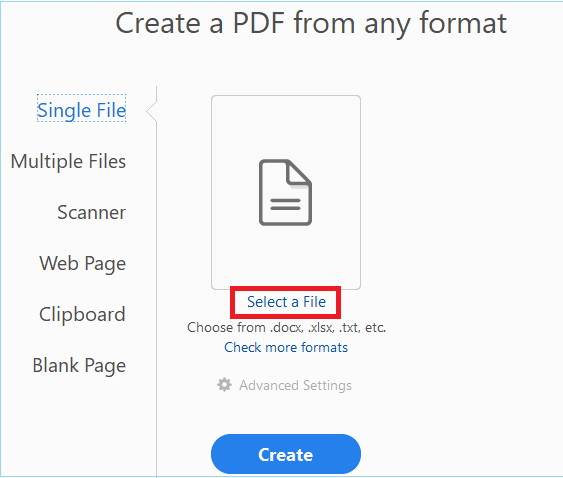Switch to the Blank Page option
563x478 pixels.
tap(79, 366)
